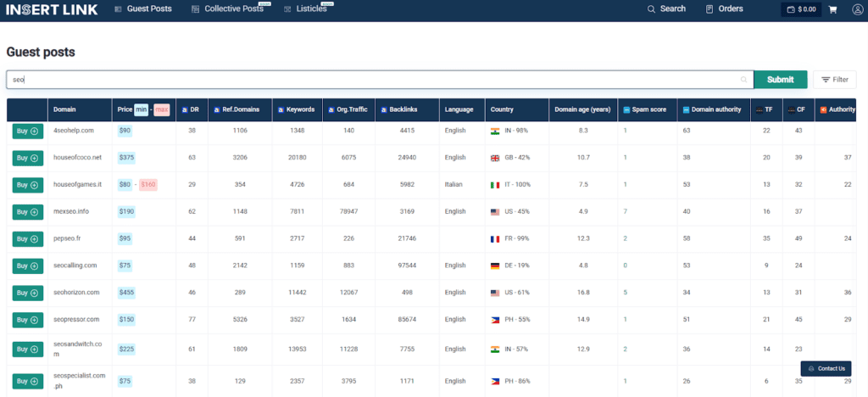Click the $455 price for seohorizon.com
This screenshot has width=868, height=397.
tap(126, 293)
